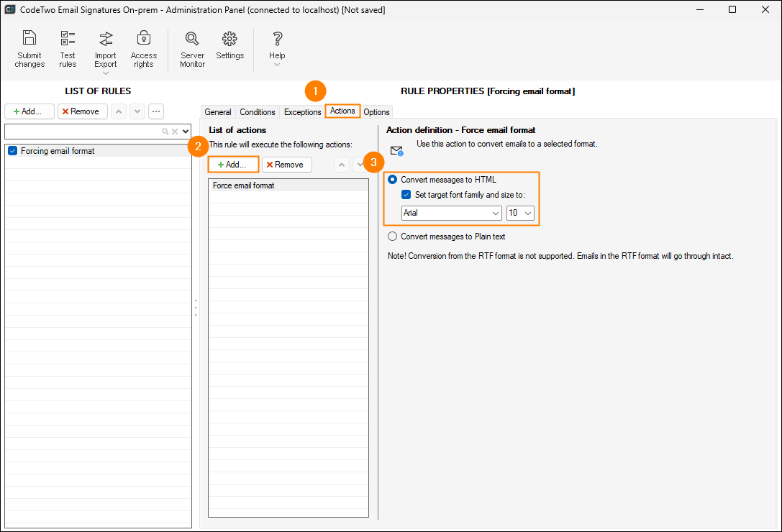Click Add button in List of actions
Image resolution: width=782 pixels, height=532 pixels.
click(x=233, y=165)
